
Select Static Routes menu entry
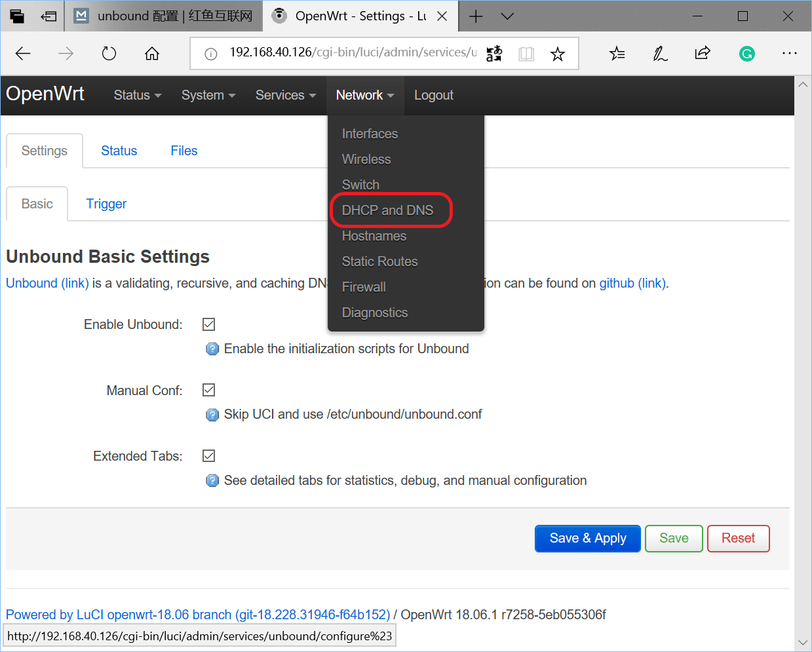[379, 261]
